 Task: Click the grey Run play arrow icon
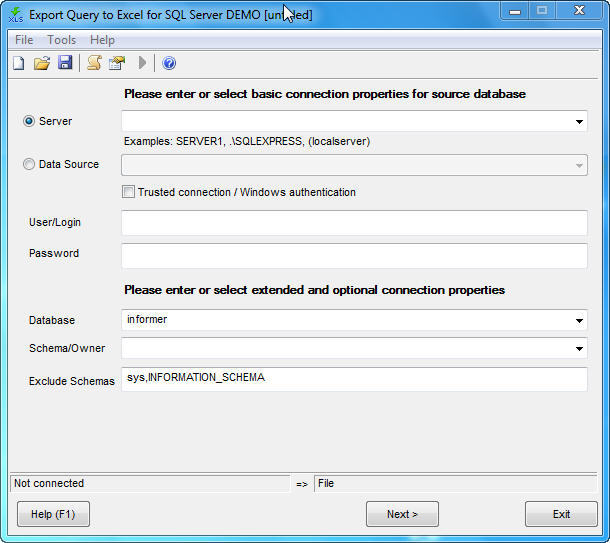[x=142, y=63]
